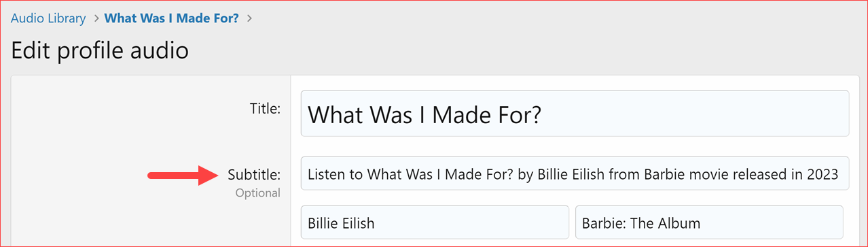Place cursor after 2023 in the subtitle
This screenshot has width=868, height=247.
click(840, 174)
